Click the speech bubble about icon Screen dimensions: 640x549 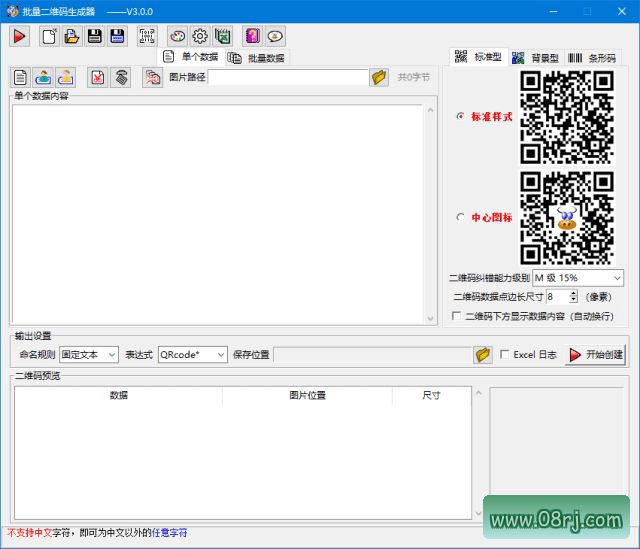tap(276, 36)
